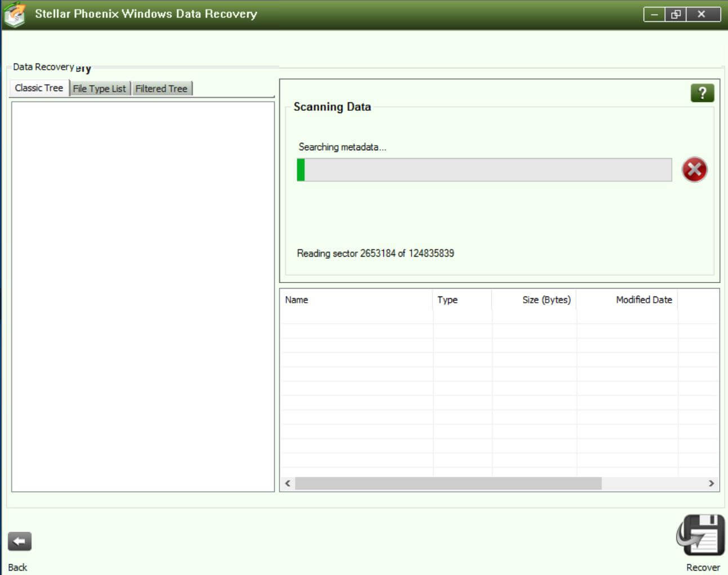
Task: Click the Stellar Phoenix app logo
Action: [15, 14]
